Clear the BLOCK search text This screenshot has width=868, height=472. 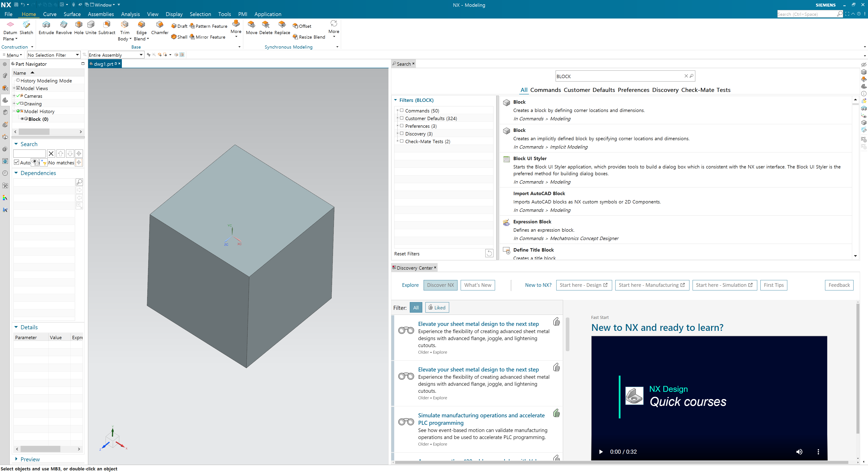[x=686, y=76]
